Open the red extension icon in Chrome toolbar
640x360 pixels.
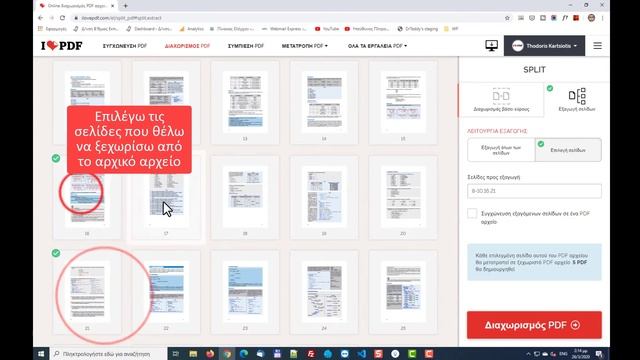click(x=576, y=18)
